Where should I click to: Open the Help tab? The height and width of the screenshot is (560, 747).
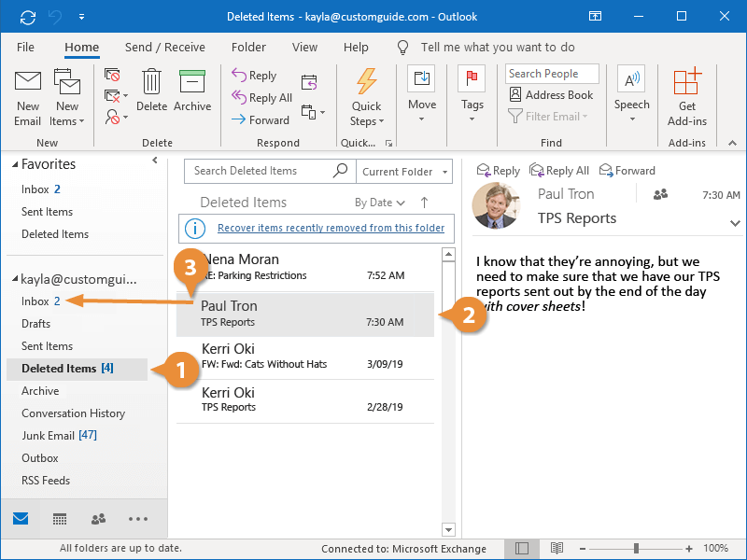click(x=356, y=48)
